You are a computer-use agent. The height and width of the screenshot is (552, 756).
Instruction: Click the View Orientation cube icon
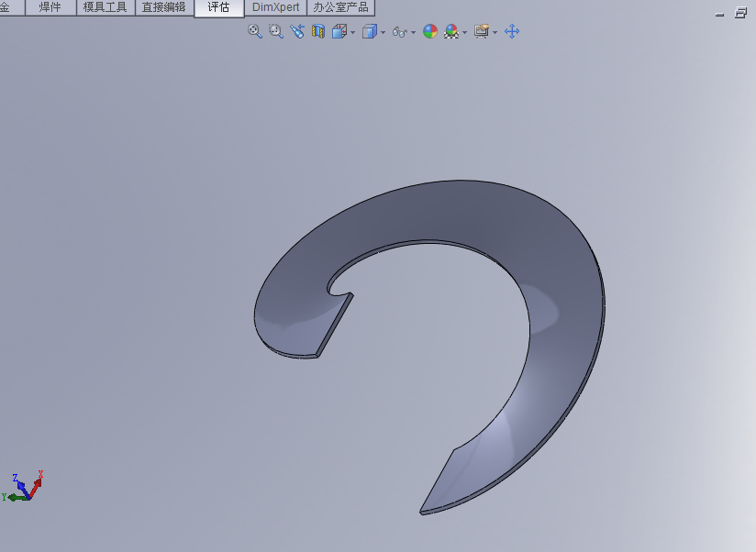tap(339, 31)
